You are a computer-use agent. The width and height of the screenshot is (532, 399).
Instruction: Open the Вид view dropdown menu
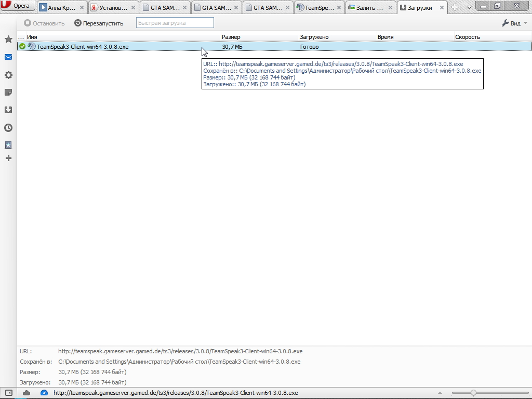tap(514, 23)
